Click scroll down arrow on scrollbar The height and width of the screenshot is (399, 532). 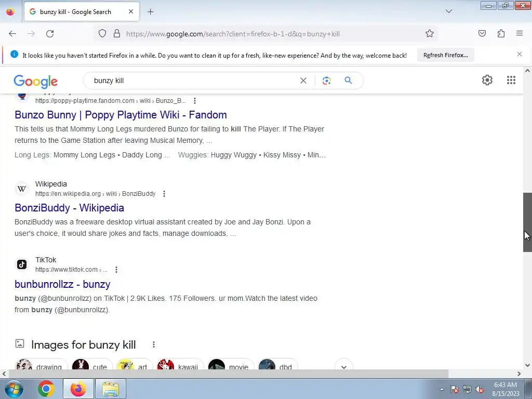coord(527,365)
